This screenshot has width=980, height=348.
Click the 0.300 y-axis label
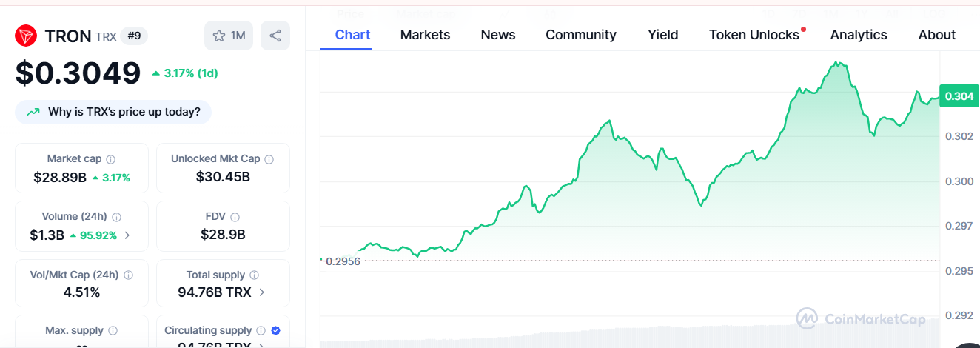click(x=959, y=181)
